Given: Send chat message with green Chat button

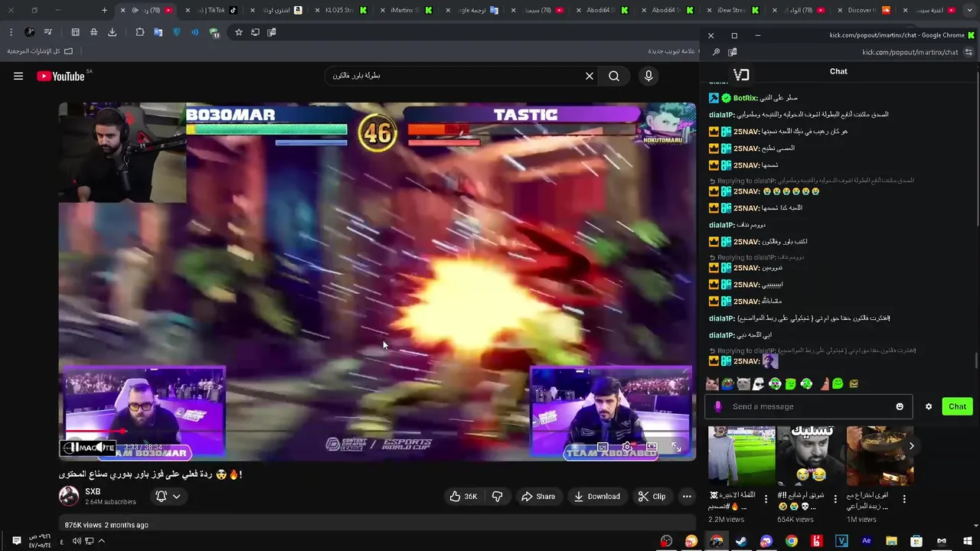Looking at the screenshot, I should click(x=957, y=406).
